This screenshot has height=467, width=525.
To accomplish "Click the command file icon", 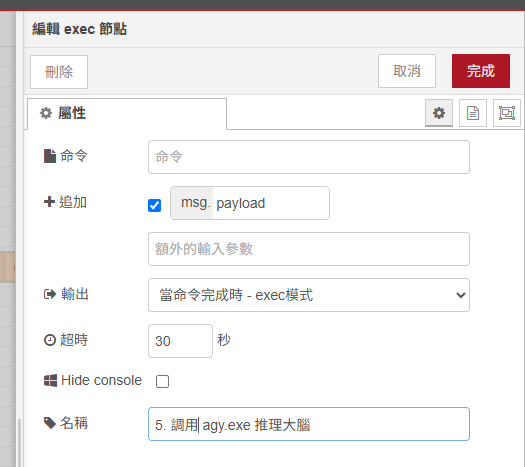I will coord(50,156).
